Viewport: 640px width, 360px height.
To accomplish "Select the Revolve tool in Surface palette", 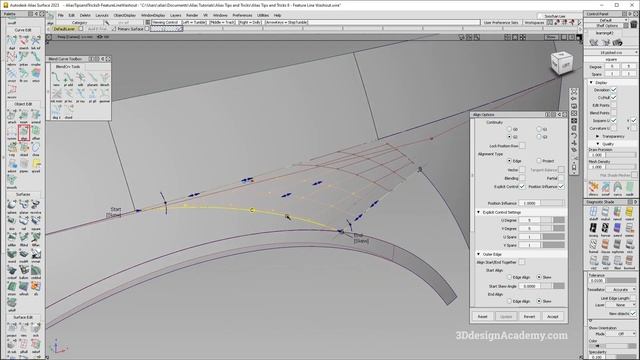I will pos(36,207).
